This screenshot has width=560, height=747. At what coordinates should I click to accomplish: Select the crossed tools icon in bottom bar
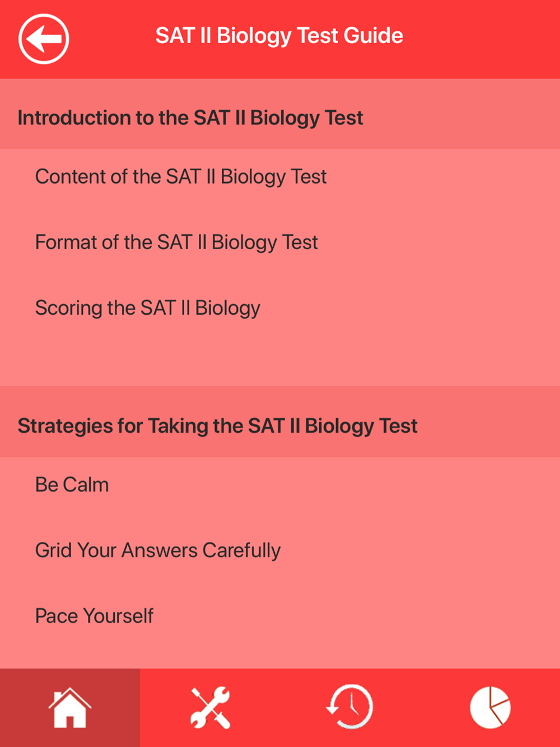210,708
